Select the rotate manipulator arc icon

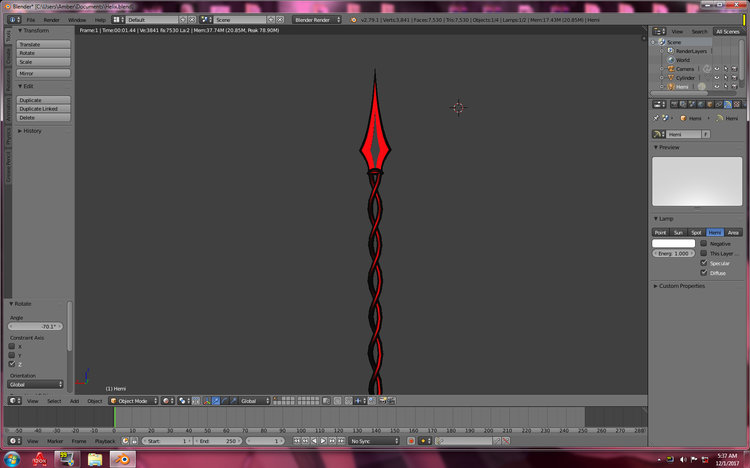(225, 401)
